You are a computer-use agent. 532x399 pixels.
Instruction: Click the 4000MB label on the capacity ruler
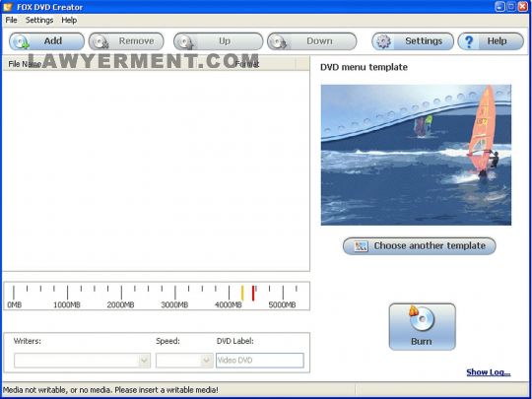[229, 304]
